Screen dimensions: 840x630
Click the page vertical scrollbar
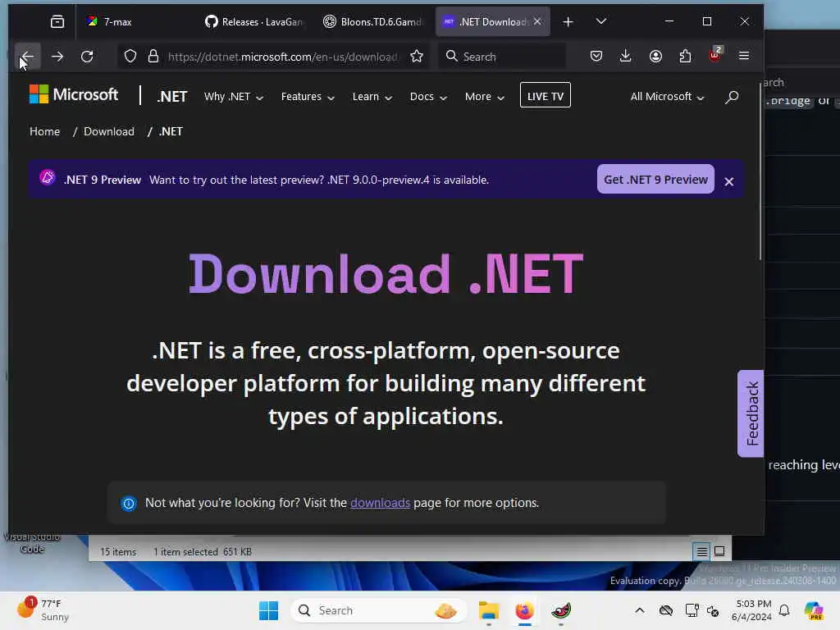[x=760, y=171]
